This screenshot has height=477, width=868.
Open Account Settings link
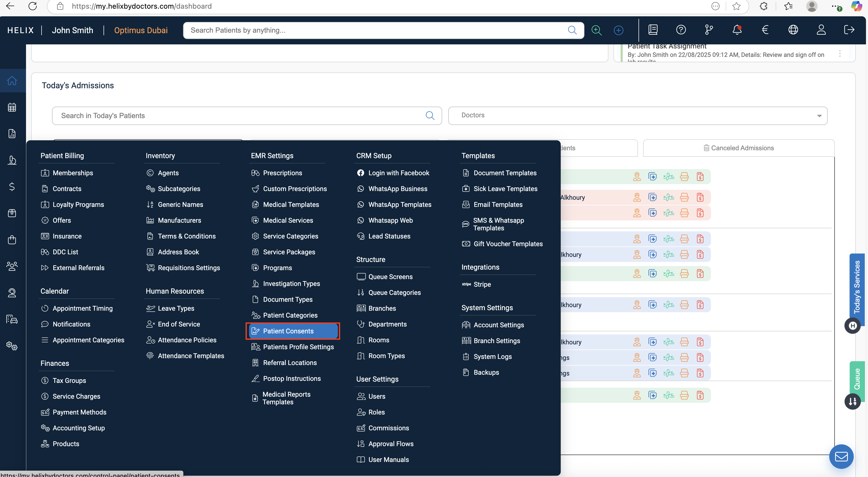pyautogui.click(x=498, y=325)
